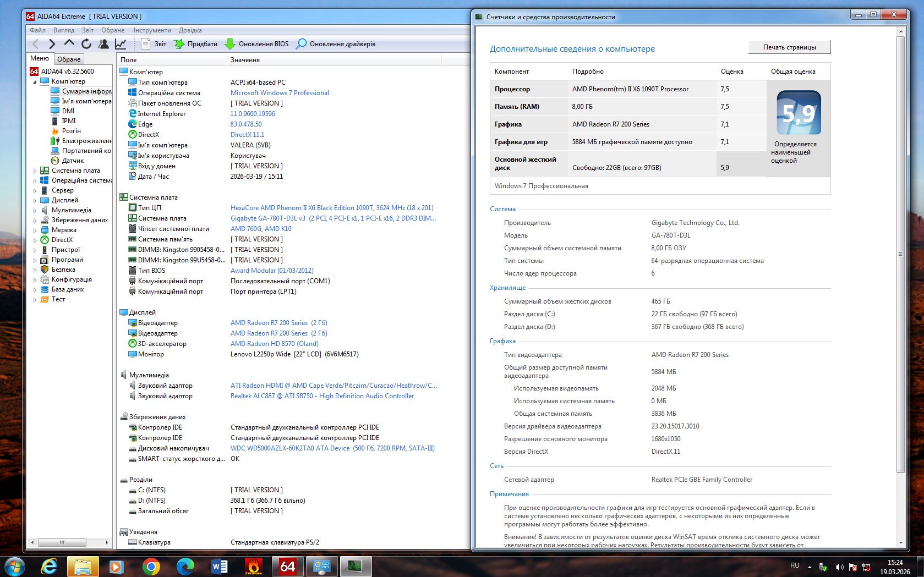Click the performance window vertical scrollbar
The image size is (924, 577).
(x=900, y=286)
